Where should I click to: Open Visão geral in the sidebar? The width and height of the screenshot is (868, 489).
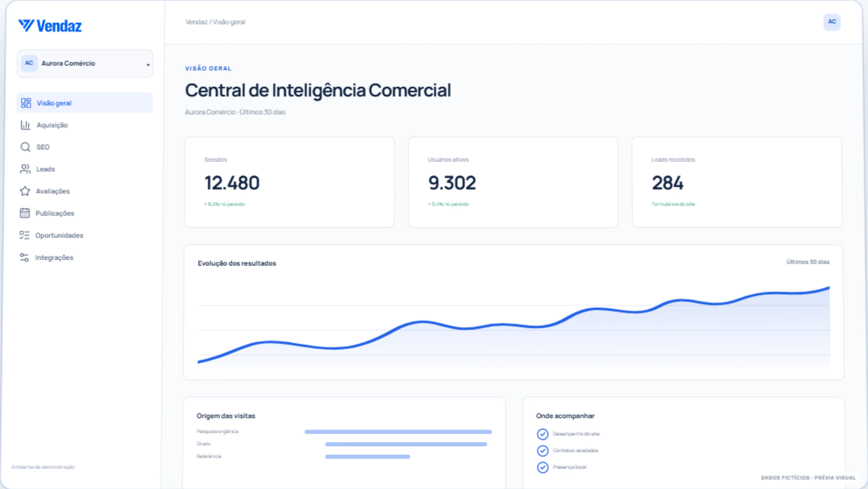(x=84, y=103)
